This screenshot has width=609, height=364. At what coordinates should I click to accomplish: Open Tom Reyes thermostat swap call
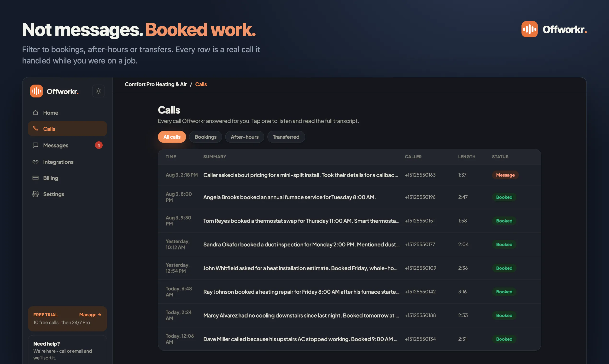point(349,221)
